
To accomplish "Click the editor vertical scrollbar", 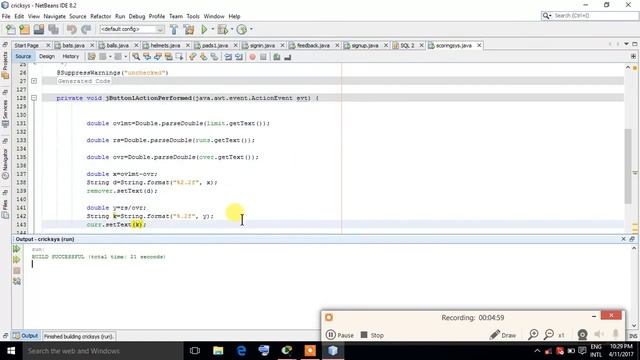I will click(628, 165).
